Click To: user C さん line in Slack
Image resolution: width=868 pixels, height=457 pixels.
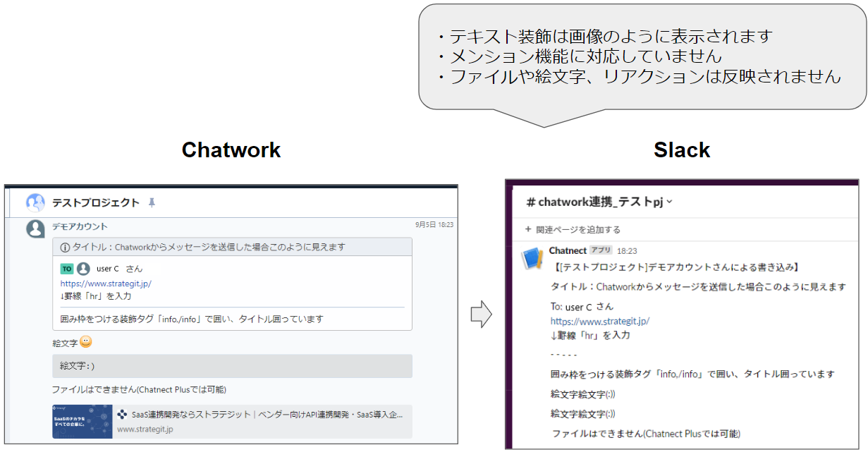coord(582,307)
